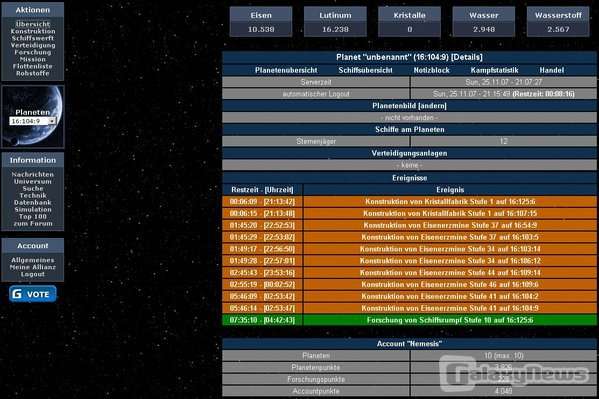Open Simulation link
This screenshot has width=599, height=399.
pos(33,209)
